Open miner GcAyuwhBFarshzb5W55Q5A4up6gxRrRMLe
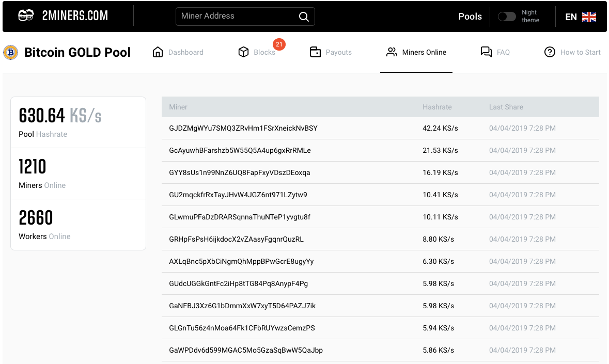609x364 pixels. (240, 150)
